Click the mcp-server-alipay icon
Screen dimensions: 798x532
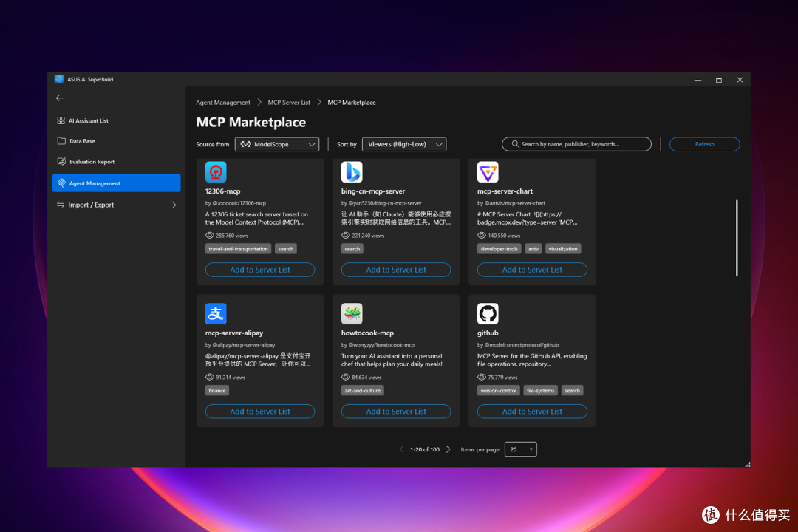point(216,313)
